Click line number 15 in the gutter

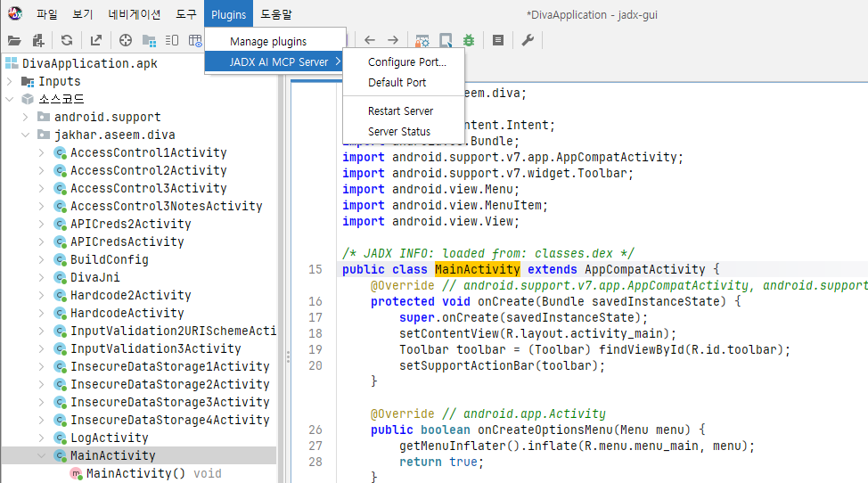[315, 269]
